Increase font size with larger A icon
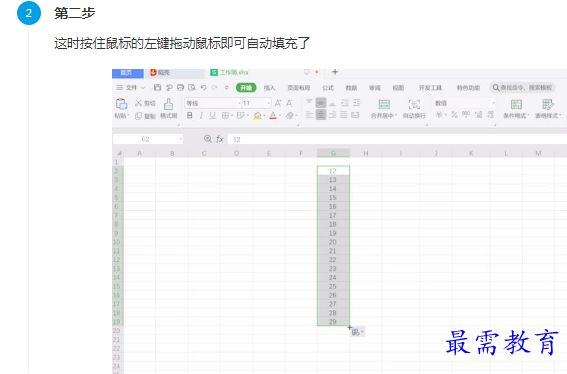Screen dimensions: 567x374 click(278, 103)
